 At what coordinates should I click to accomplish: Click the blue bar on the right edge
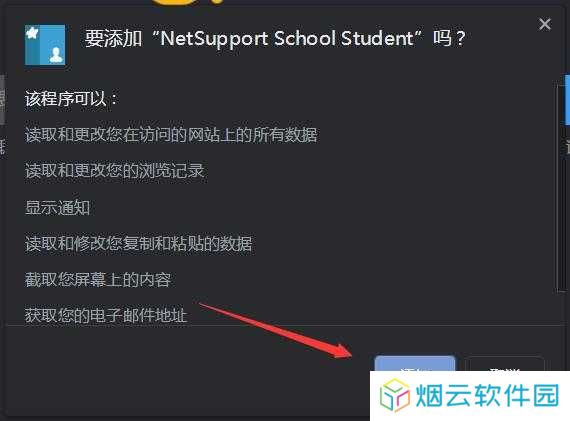click(567, 100)
